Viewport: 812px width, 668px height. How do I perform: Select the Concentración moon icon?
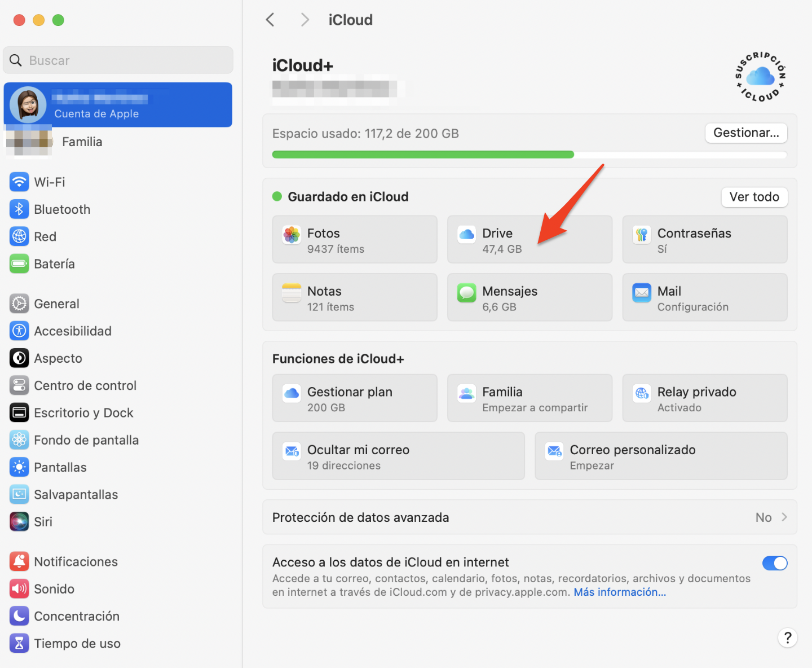(x=19, y=616)
